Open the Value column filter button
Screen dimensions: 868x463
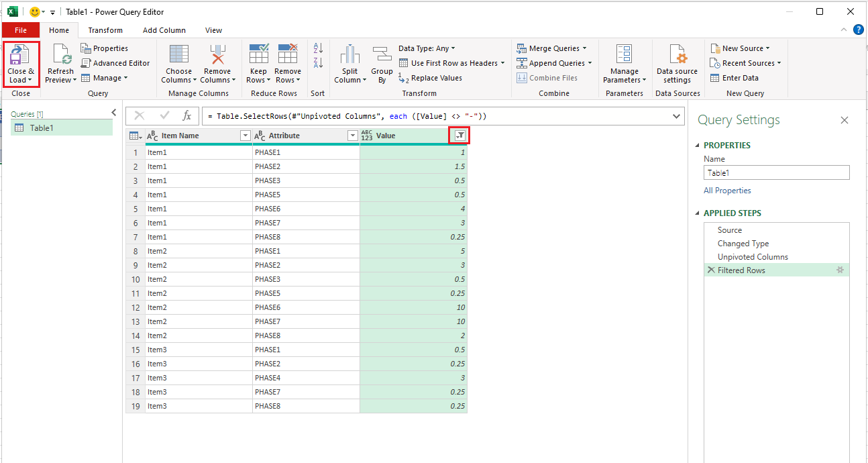tap(459, 136)
